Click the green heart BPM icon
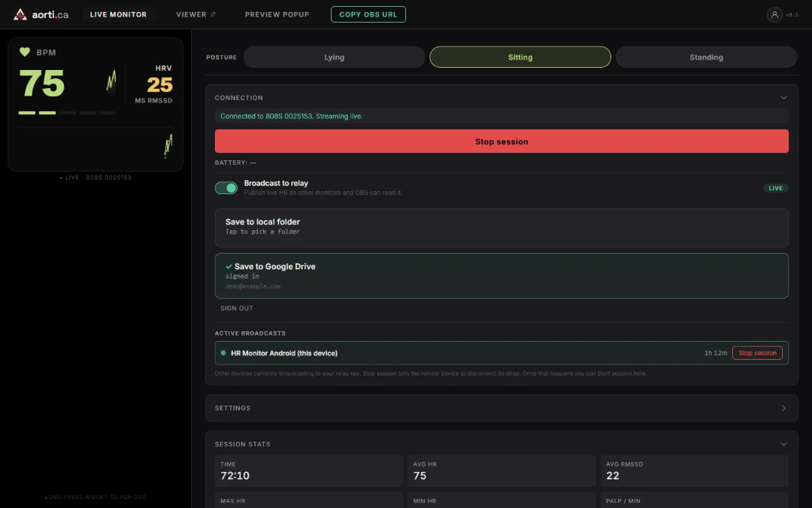The width and height of the screenshot is (812, 508). [x=24, y=52]
